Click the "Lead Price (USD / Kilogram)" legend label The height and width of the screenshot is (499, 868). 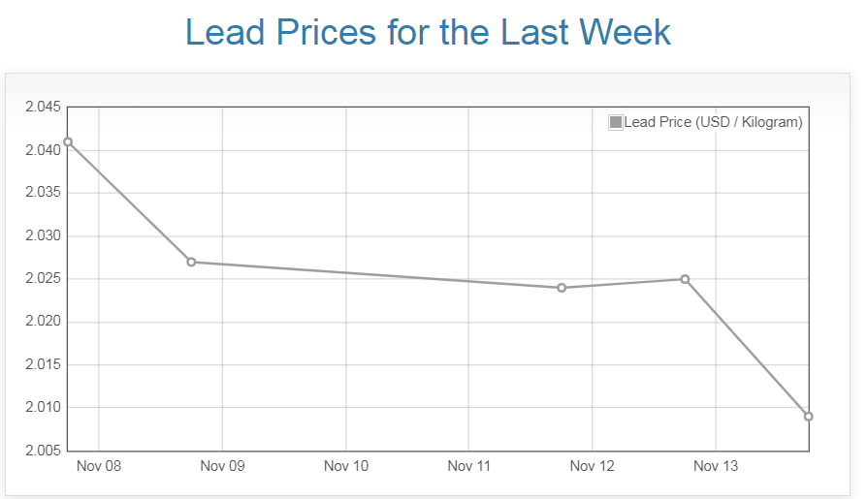pyautogui.click(x=713, y=122)
